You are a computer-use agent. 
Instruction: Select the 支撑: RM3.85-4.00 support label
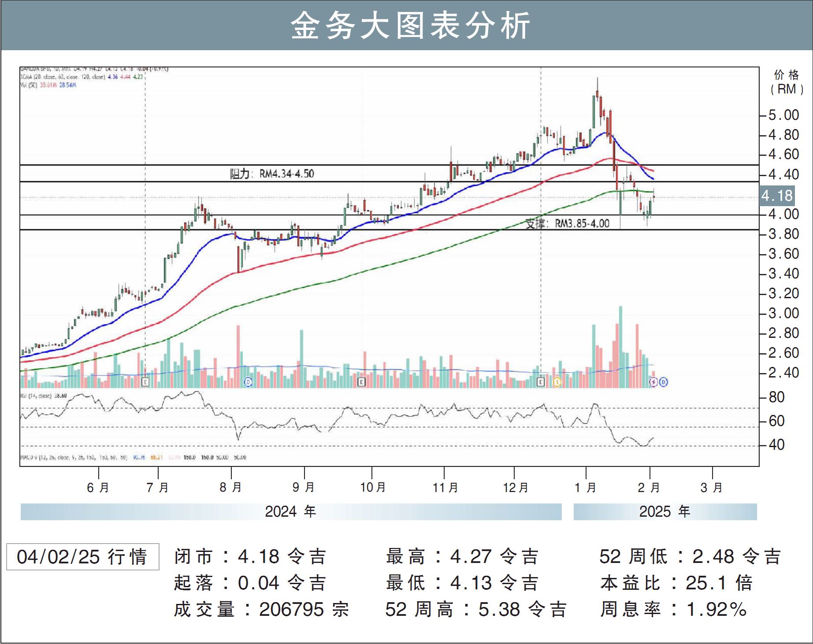(x=568, y=223)
